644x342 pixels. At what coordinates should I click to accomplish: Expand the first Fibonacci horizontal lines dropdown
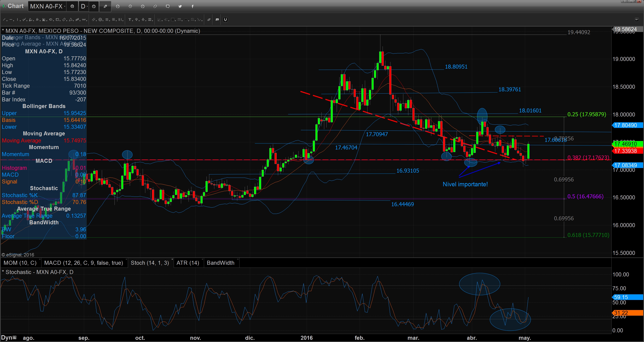(x=109, y=21)
